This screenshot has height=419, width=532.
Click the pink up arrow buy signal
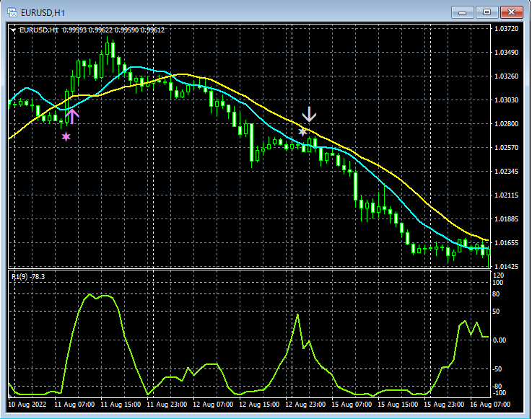pyautogui.click(x=72, y=116)
